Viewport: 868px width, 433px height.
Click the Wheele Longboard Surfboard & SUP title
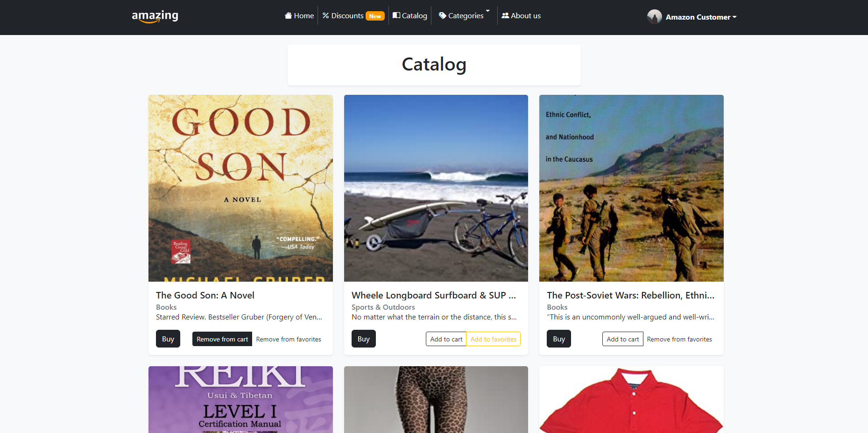coord(434,295)
